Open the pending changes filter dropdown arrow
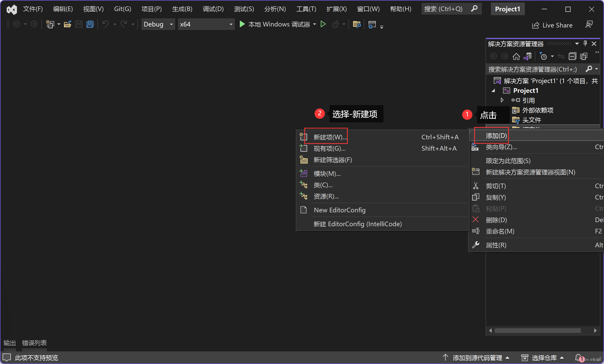 [x=552, y=56]
